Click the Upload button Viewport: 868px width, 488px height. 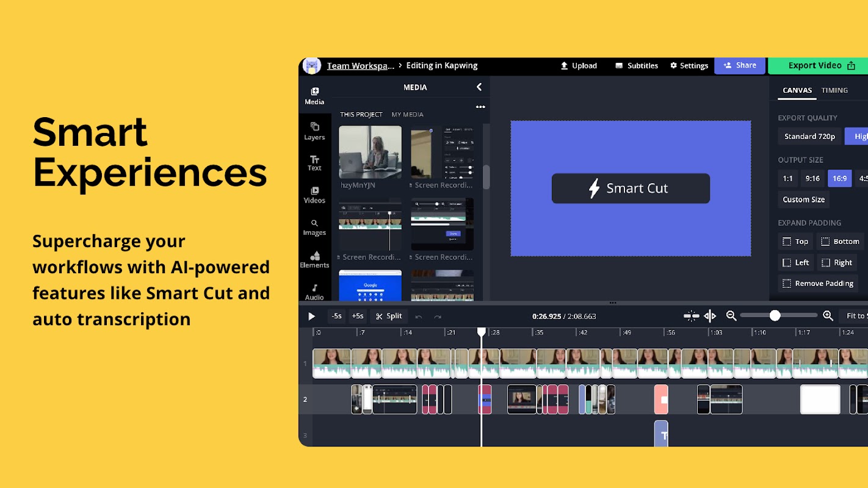point(578,66)
